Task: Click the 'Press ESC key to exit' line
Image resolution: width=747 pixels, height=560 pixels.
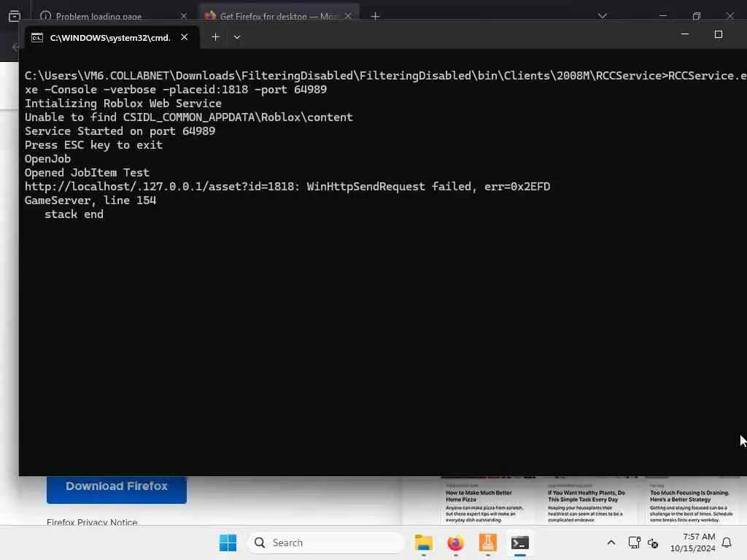Action: 94,145
